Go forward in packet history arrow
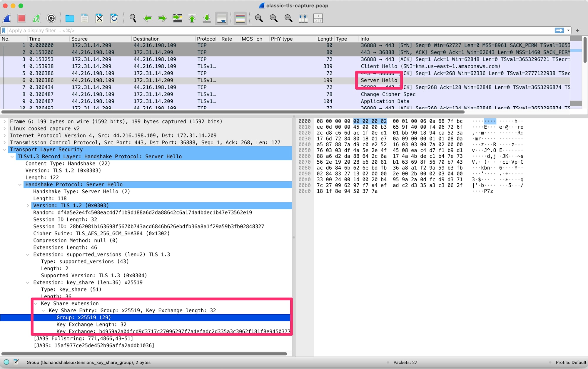The width and height of the screenshot is (588, 369). click(162, 19)
